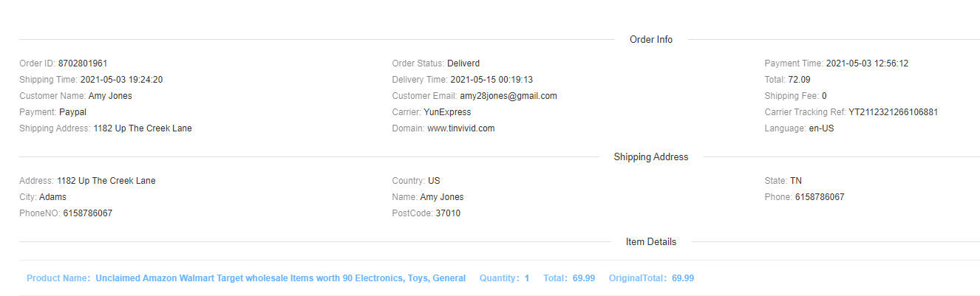Click the City value Adams
Image resolution: width=980 pixels, height=296 pixels.
tap(52, 197)
